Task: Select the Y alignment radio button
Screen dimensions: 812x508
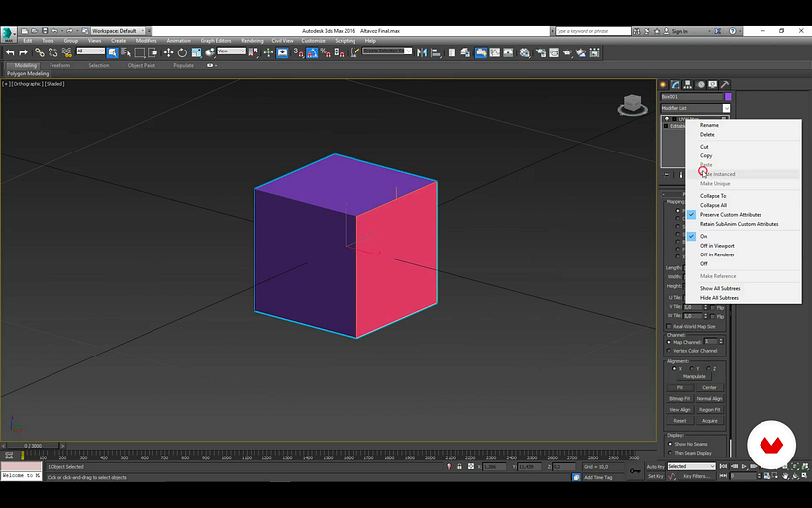Action: coord(691,369)
